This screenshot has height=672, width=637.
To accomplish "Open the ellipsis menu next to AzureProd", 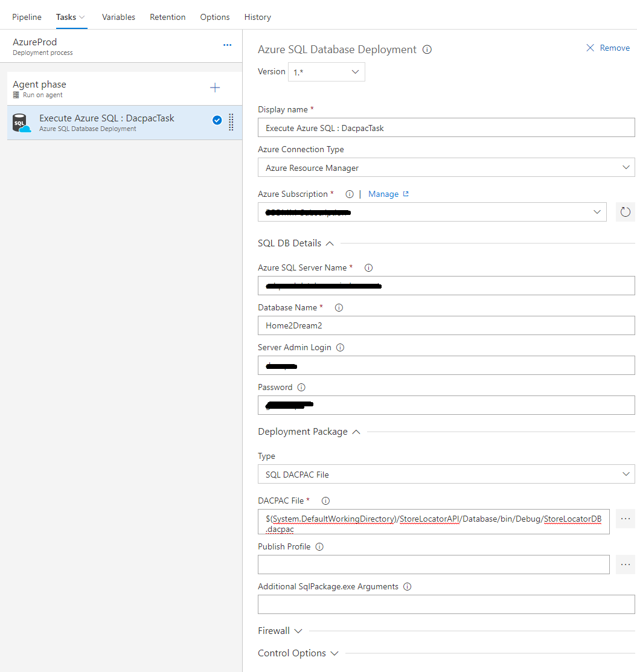I will [x=227, y=45].
